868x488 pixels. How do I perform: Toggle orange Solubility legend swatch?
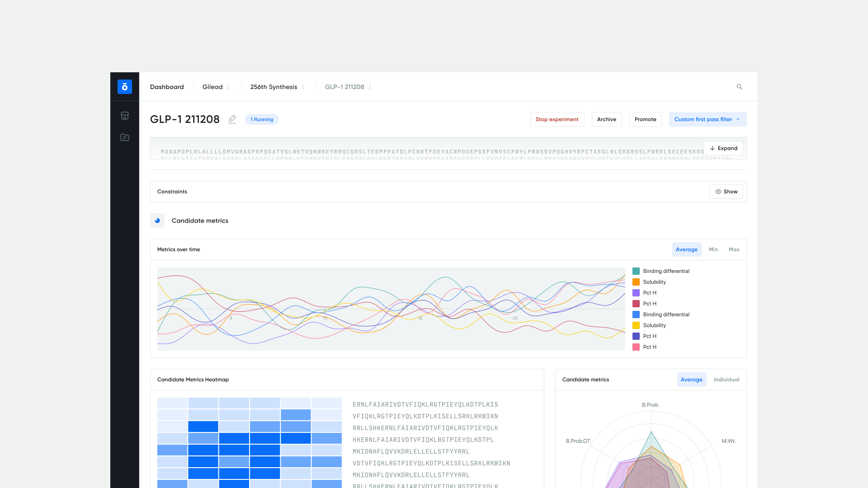636,282
